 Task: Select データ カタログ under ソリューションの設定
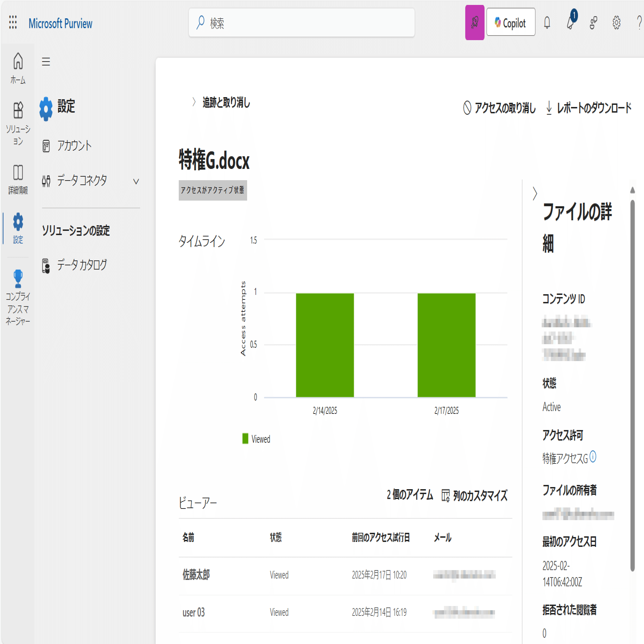click(82, 265)
